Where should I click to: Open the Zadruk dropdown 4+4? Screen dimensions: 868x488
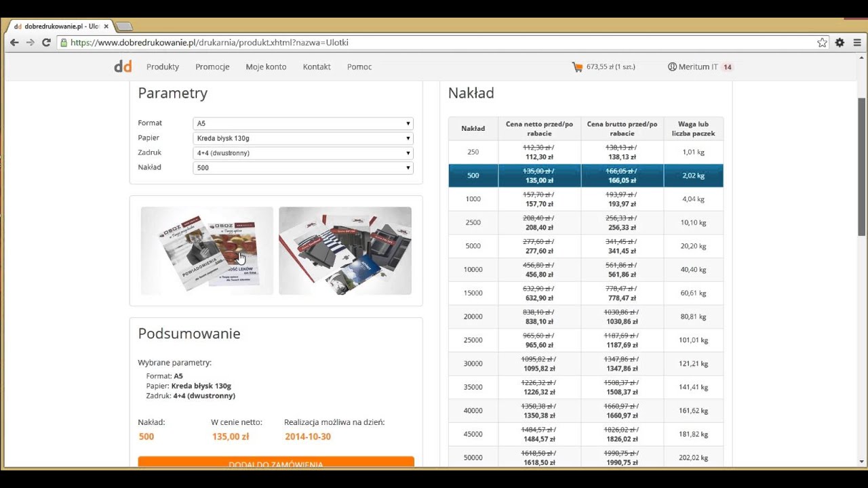(x=303, y=153)
